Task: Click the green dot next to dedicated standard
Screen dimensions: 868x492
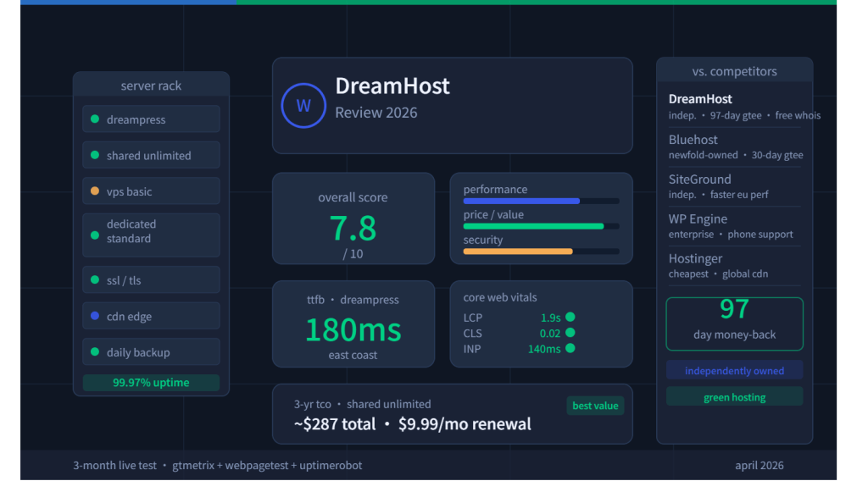Action: point(95,235)
